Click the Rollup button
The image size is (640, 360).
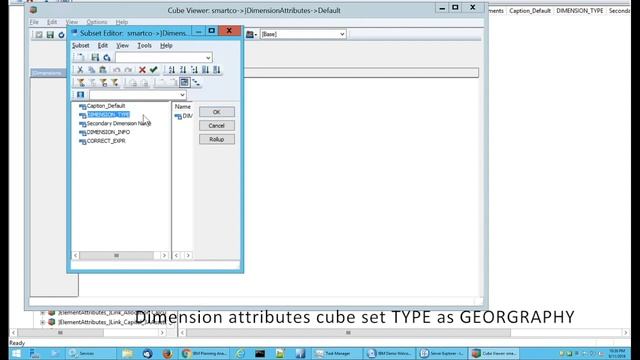tap(217, 140)
